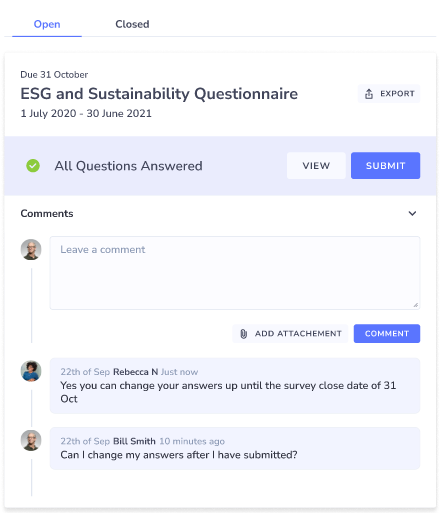Click the paperclip attachment icon
This screenshot has width=445, height=513.
(244, 334)
